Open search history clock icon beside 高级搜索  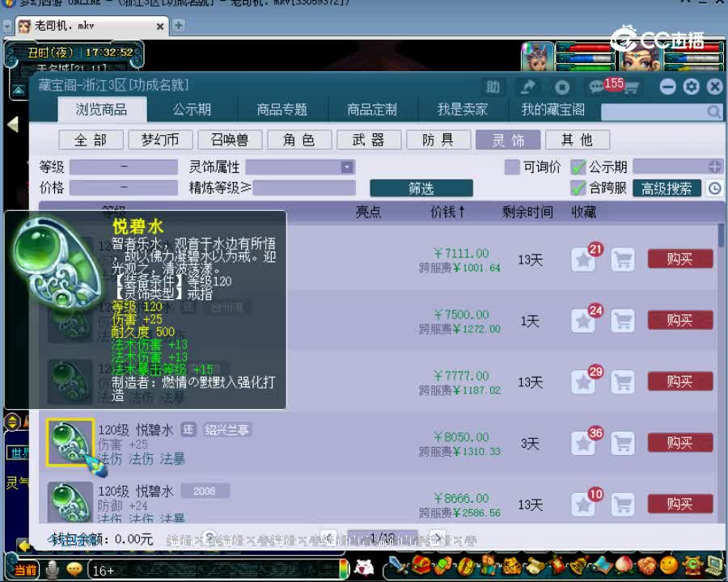point(715,188)
